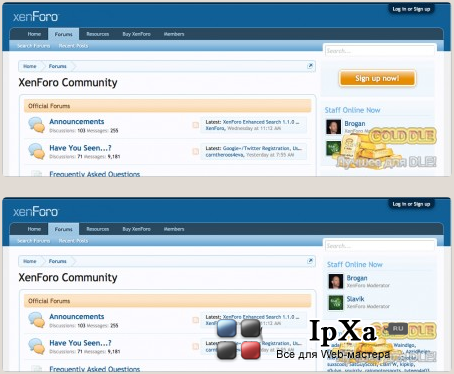Open Buy XenForo tab in bottom navigation
454x374 pixels.
[136, 229]
